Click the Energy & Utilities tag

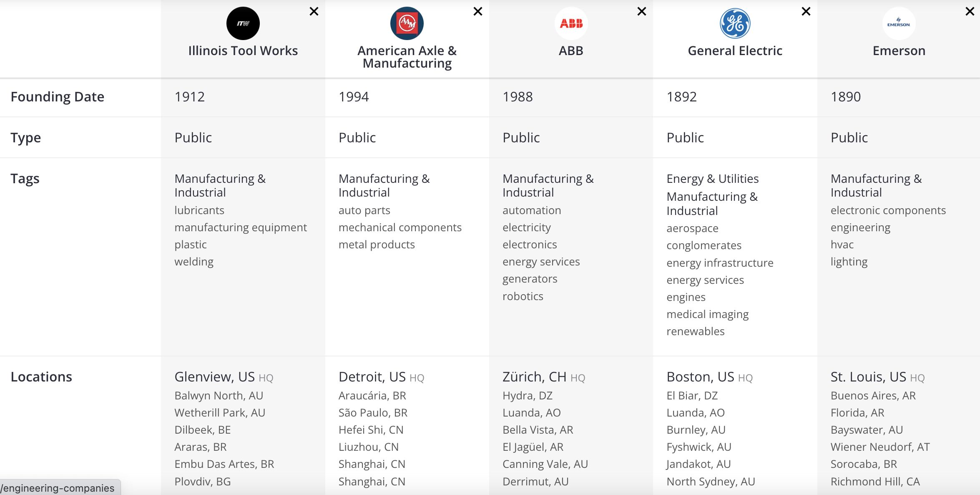tap(712, 179)
